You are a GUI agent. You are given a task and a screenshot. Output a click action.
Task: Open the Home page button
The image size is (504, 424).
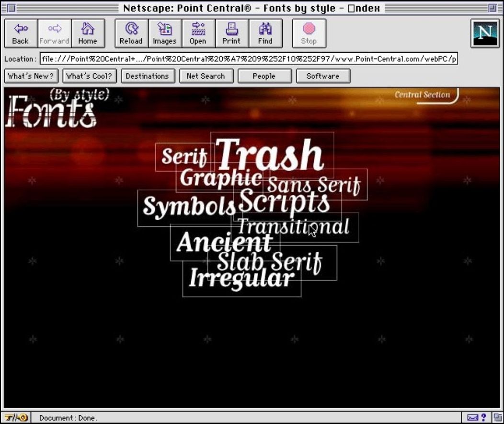(88, 34)
